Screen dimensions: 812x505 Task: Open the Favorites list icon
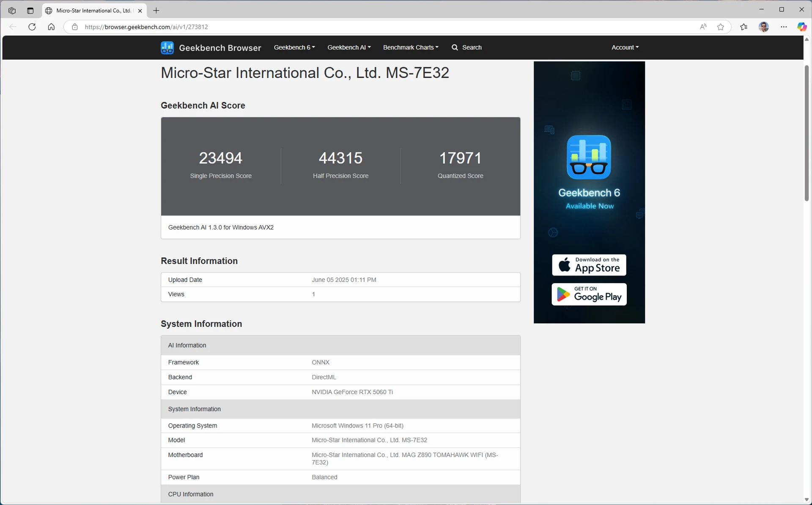point(744,27)
